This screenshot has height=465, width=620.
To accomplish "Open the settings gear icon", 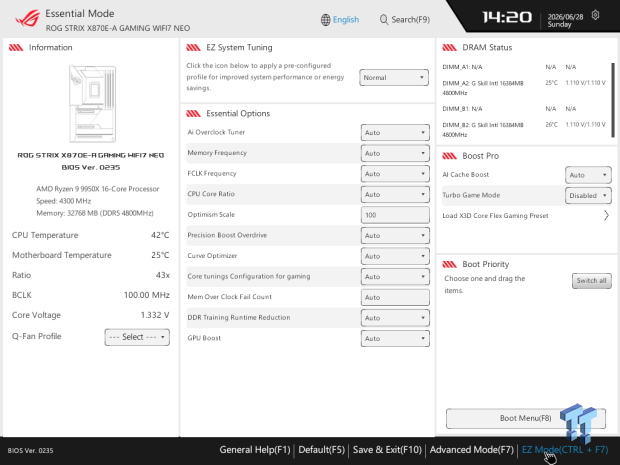I will pyautogui.click(x=595, y=15).
